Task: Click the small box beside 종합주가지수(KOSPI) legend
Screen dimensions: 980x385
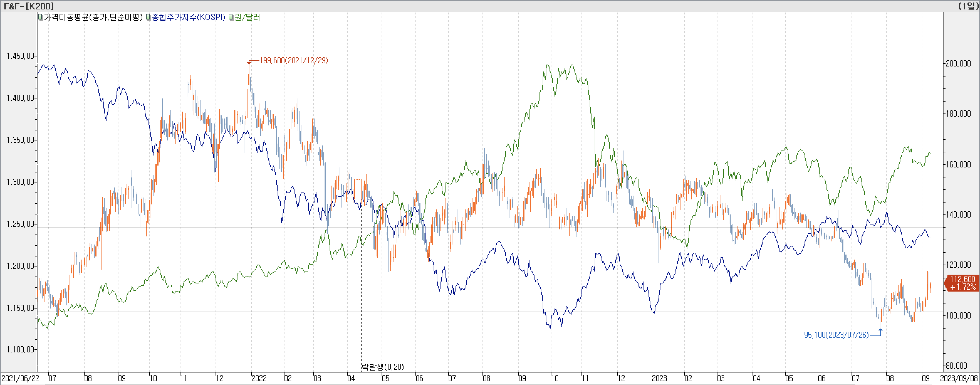Action: click(149, 17)
